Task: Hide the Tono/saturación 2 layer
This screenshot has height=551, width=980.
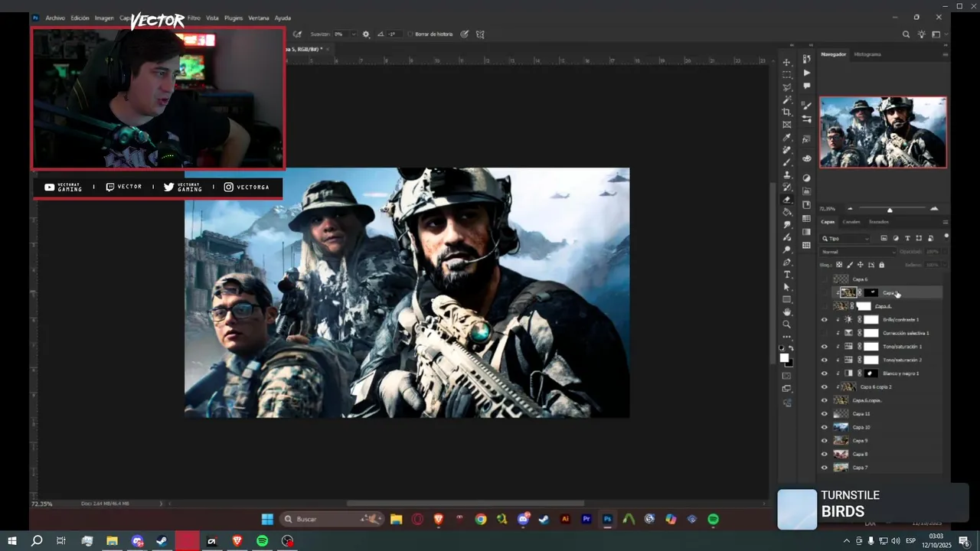Action: point(825,360)
